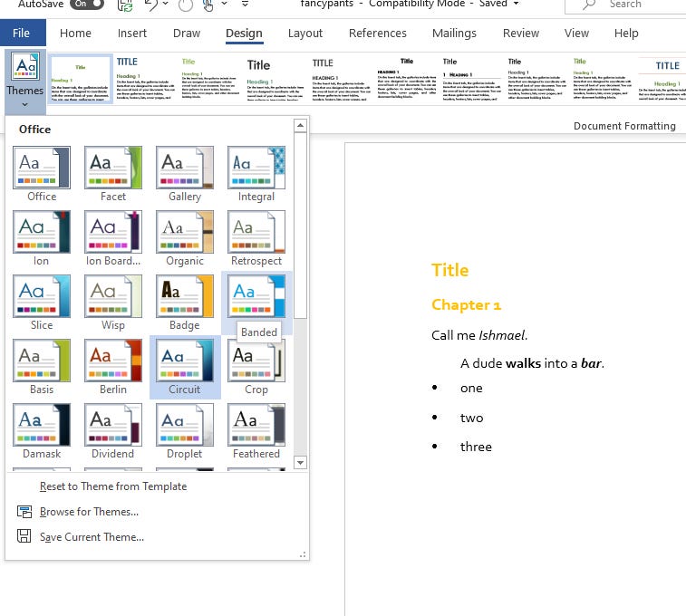Choose the Badge theme
This screenshot has width=686, height=616.
[185, 296]
